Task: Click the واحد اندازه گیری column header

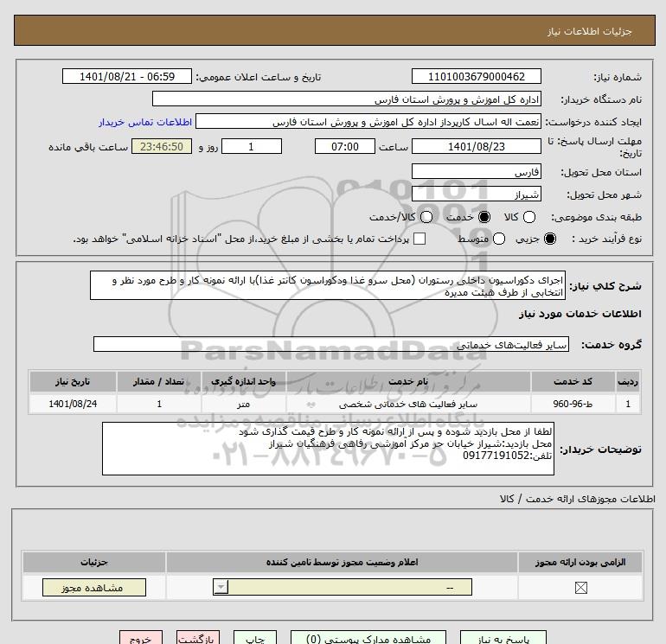Action: point(243,381)
